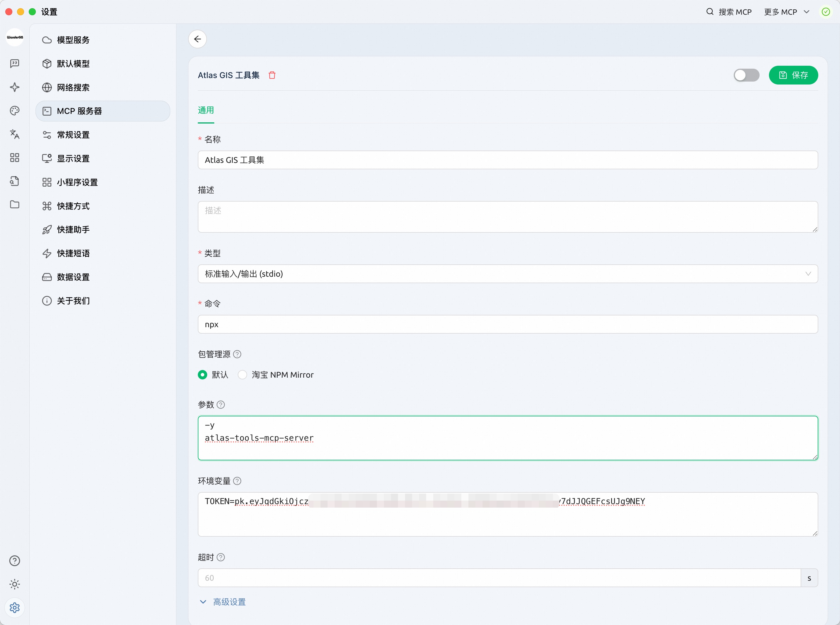This screenshot has height=625, width=840.
Task: Click the 描述 text area
Action: pyautogui.click(x=507, y=217)
